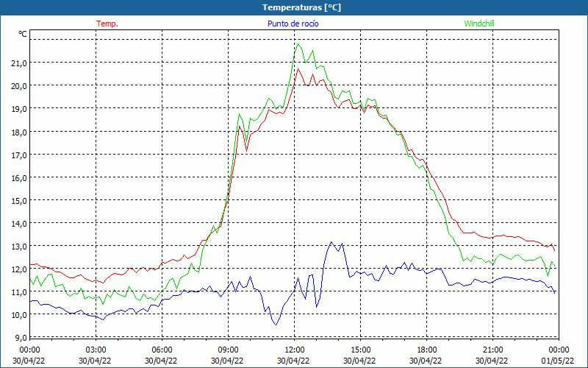Click the red Temp. legend label
The width and height of the screenshot is (588, 368).
pos(107,24)
